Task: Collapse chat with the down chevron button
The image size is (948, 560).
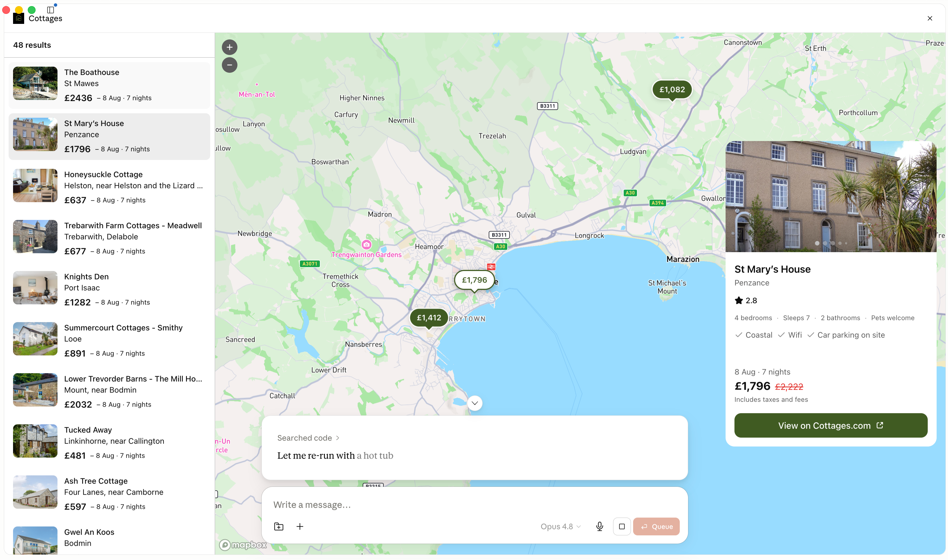Action: pos(474,403)
